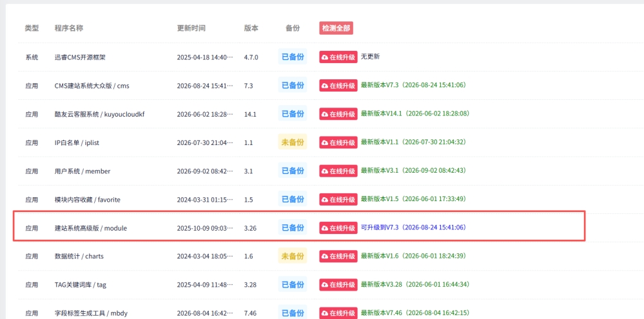The width and height of the screenshot is (644, 319).
Task: Click 在线升级 cloud icon for 模块内容收藏
Action: coord(324,200)
